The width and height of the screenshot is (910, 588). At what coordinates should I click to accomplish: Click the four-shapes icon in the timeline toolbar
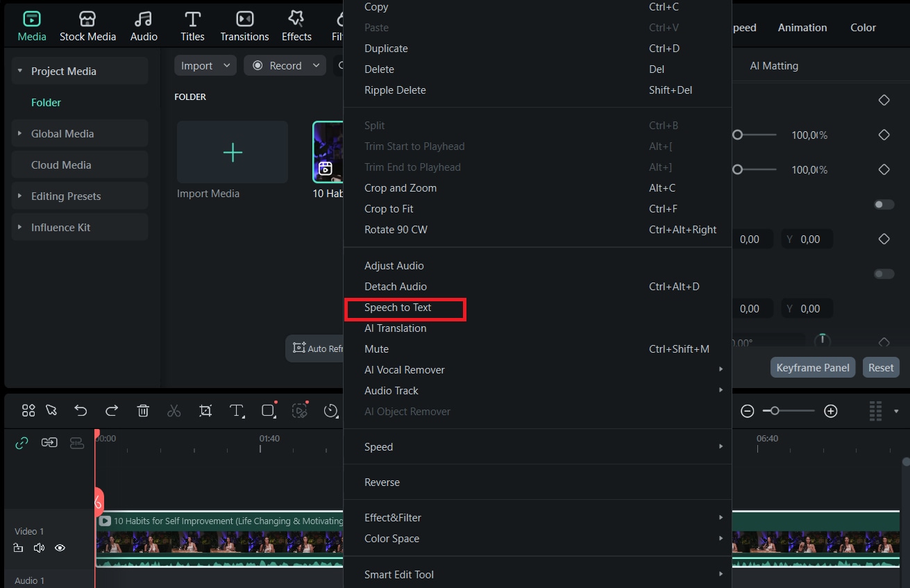(28, 410)
